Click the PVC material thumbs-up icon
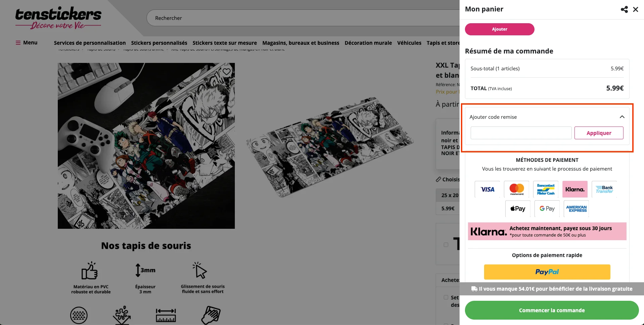 click(90, 271)
